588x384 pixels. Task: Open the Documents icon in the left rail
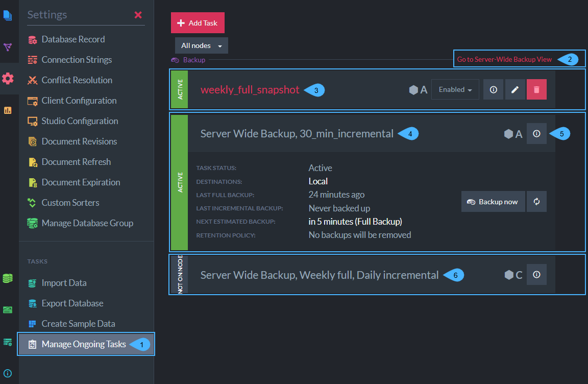pos(8,15)
